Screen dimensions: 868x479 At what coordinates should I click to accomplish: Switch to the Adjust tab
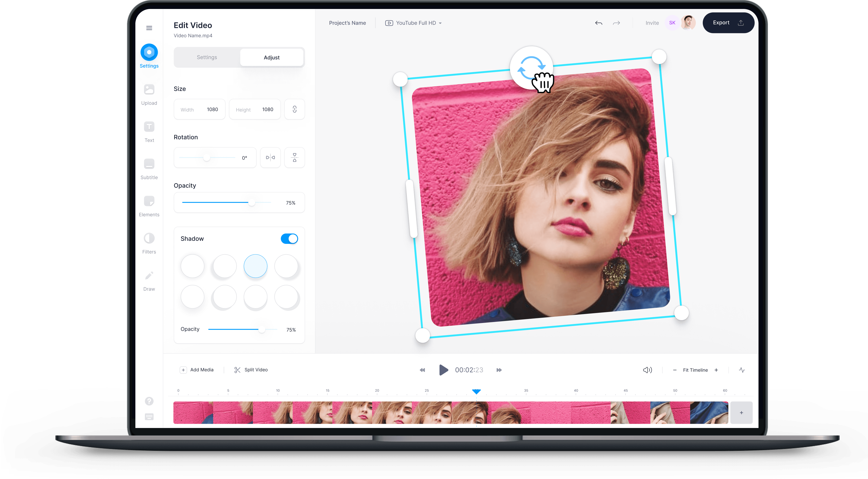point(271,57)
